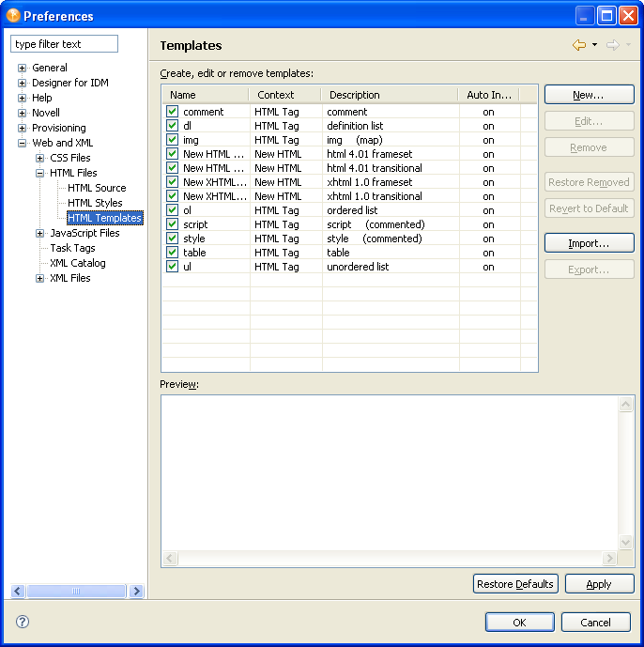
Task: Toggle the ul template checkbox
Action: (173, 266)
